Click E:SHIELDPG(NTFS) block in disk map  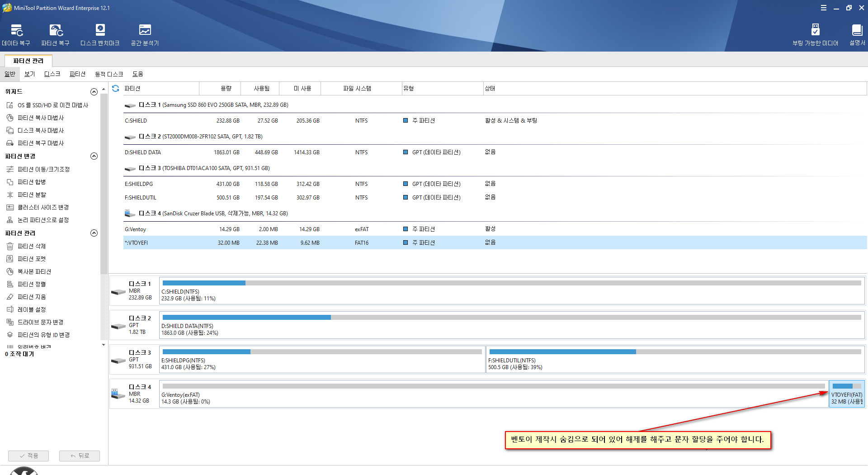click(x=322, y=359)
